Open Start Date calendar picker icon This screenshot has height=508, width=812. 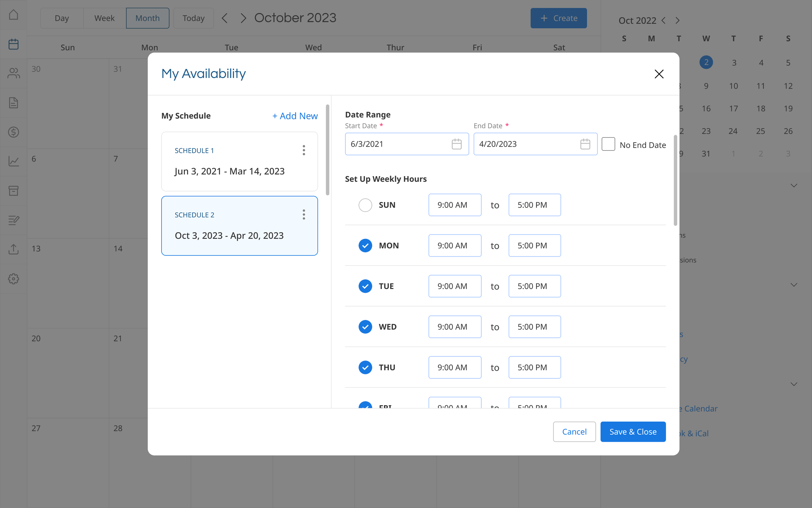click(457, 144)
